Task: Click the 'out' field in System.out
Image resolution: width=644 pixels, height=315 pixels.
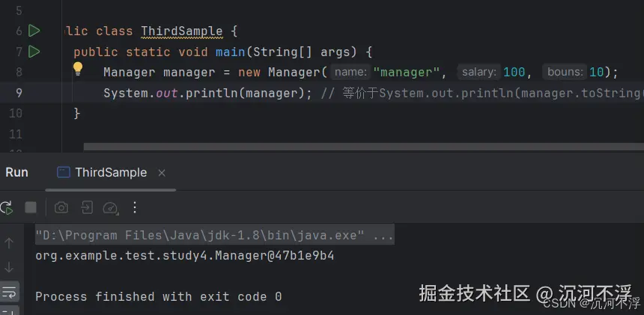Action: point(167,93)
